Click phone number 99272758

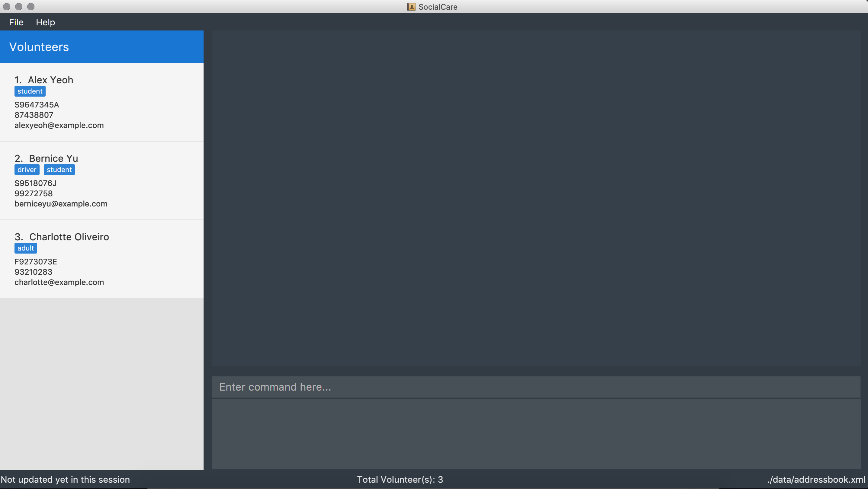click(34, 194)
